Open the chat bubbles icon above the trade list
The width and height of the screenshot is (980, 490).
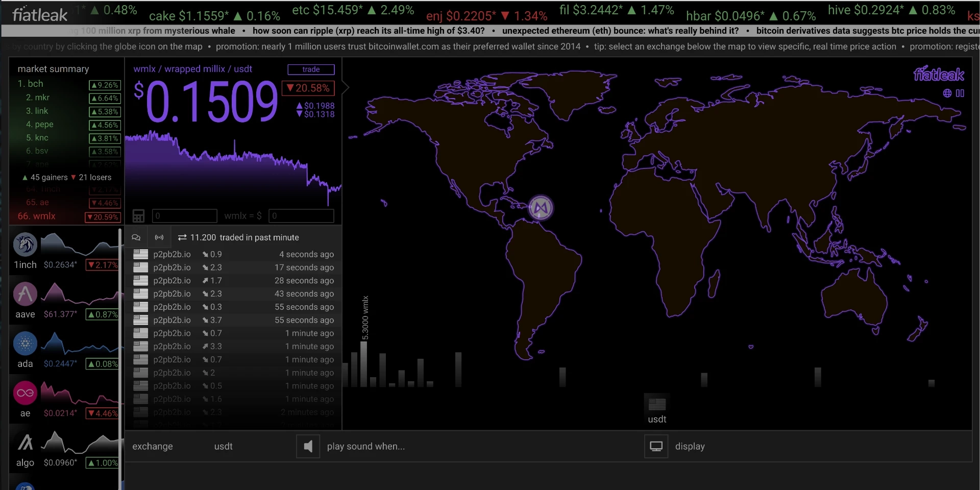click(136, 237)
